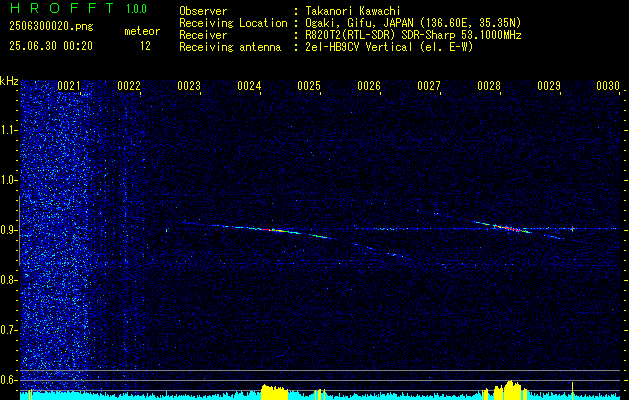The width and height of the screenshot is (629, 400).
Task: Click the meteor count value 12
Action: click(145, 46)
